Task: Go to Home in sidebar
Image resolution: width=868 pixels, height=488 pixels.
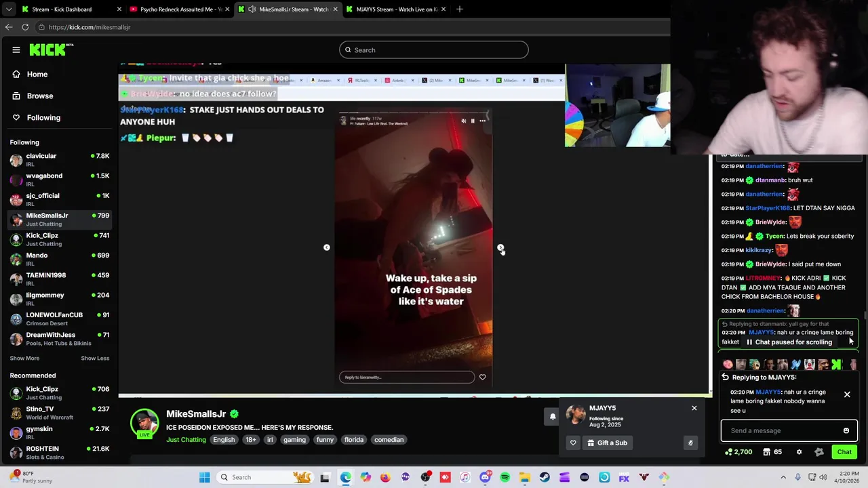Action: click(x=37, y=75)
